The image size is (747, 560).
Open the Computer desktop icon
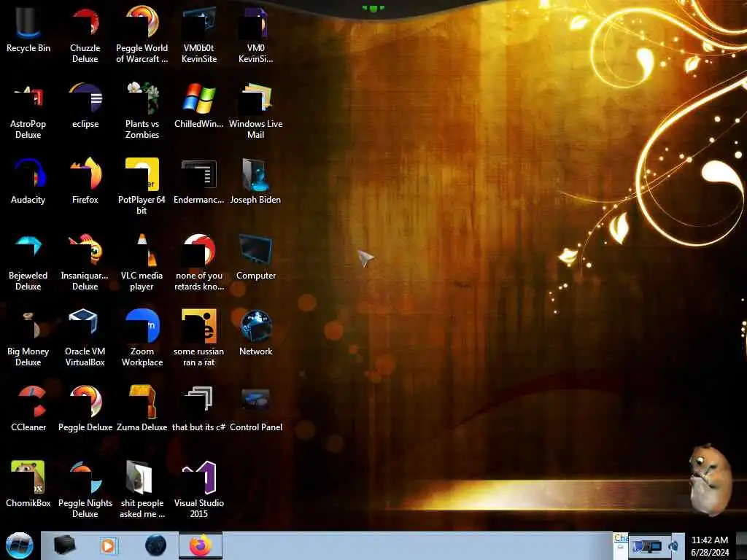pyautogui.click(x=256, y=257)
